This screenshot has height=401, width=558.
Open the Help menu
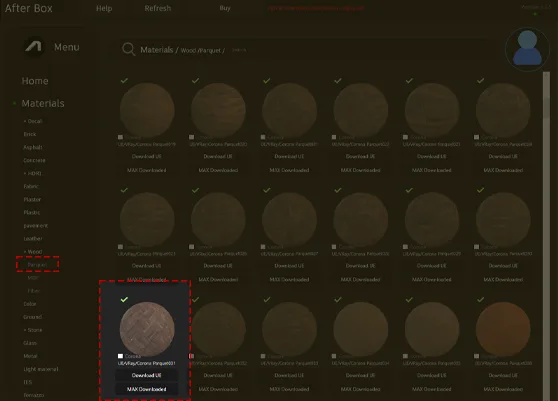tap(104, 8)
